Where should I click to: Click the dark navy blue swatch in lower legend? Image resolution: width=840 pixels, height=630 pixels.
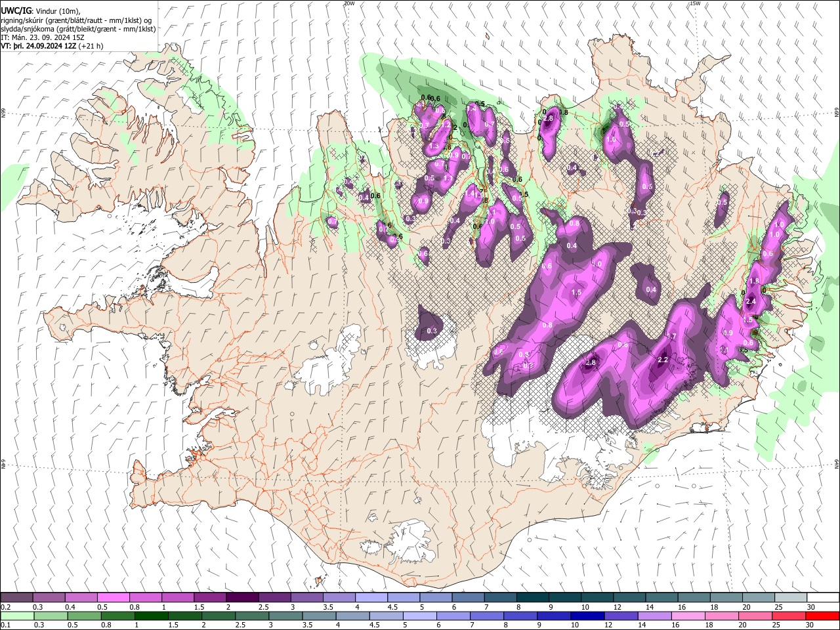587,616
